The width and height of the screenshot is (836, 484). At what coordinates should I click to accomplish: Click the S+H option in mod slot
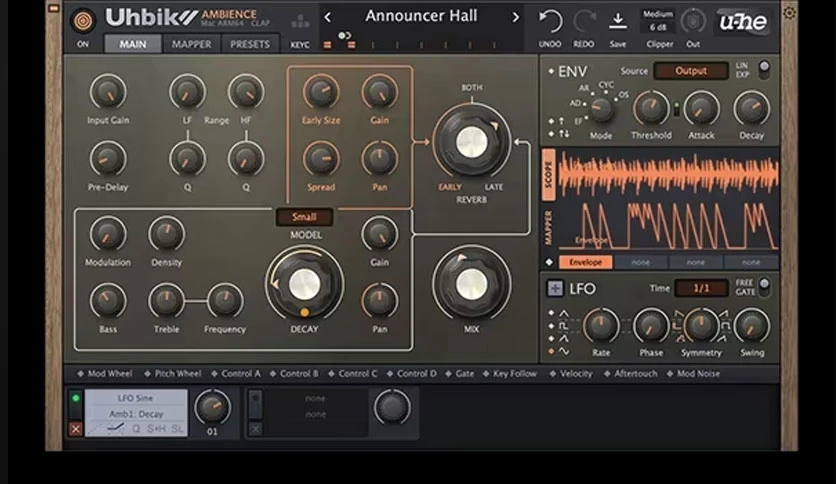pyautogui.click(x=156, y=429)
